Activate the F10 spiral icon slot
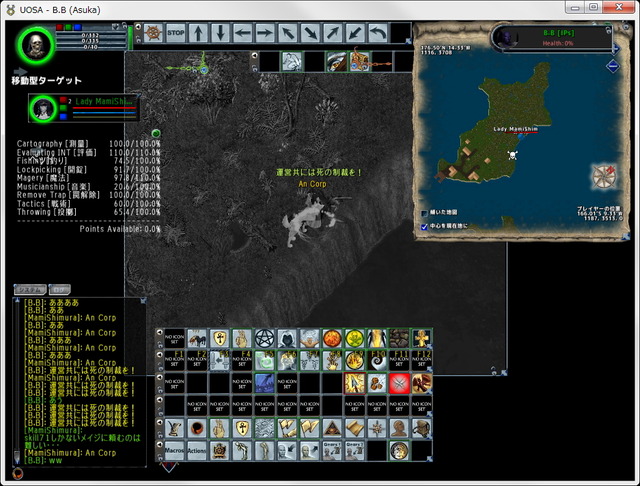 pyautogui.click(x=377, y=361)
